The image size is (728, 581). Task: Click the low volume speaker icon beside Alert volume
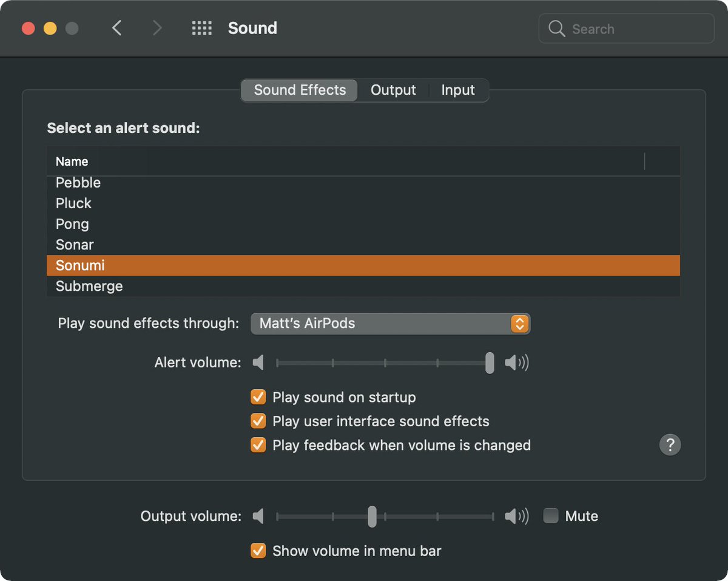258,363
